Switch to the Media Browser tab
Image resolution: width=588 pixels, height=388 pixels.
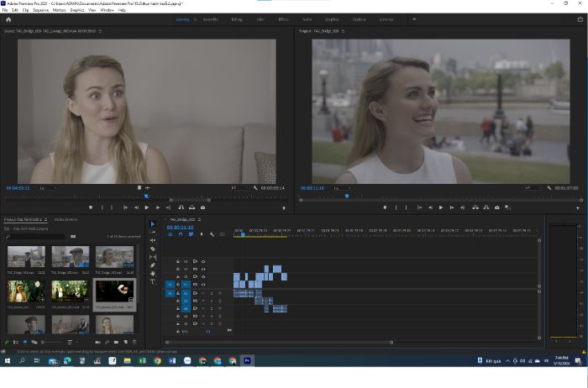point(66,219)
